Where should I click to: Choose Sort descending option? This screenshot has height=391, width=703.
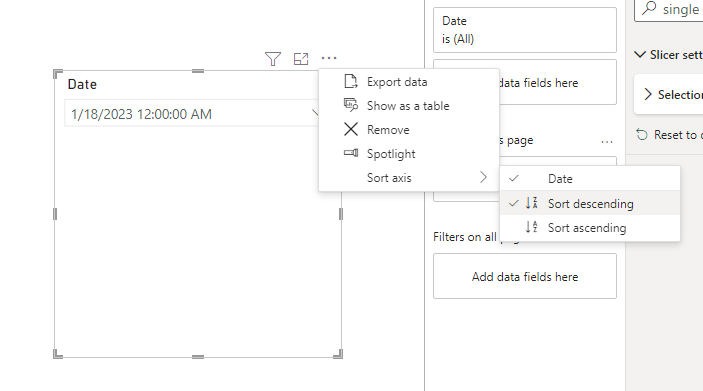590,203
